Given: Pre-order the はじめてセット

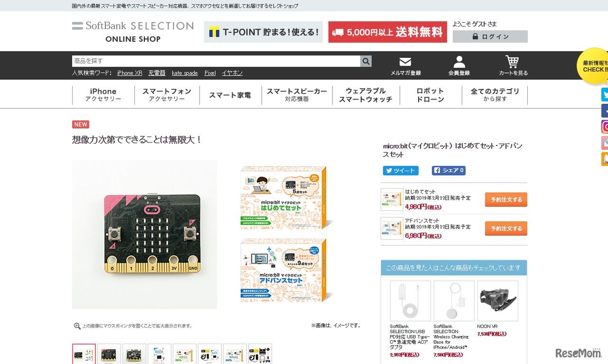Looking at the screenshot, I should (x=506, y=199).
